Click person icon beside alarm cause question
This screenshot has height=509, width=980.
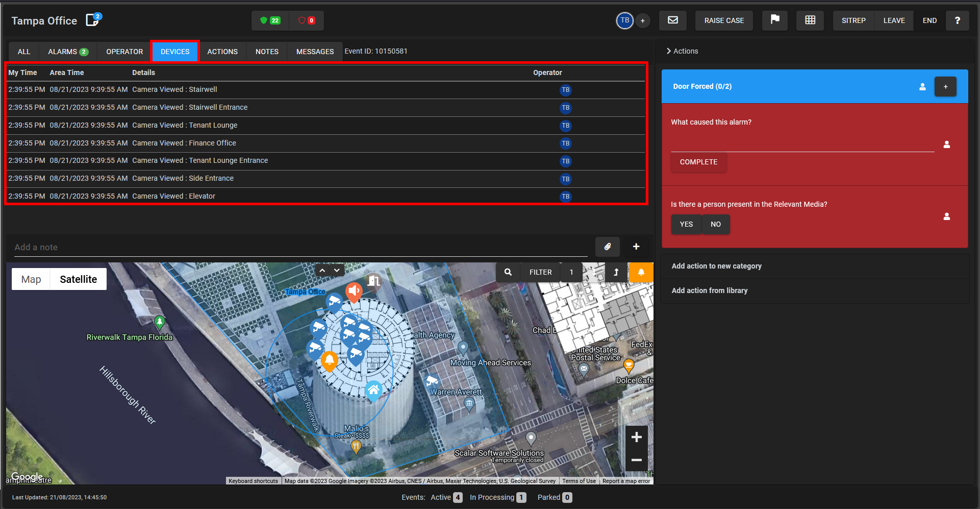coord(947,144)
